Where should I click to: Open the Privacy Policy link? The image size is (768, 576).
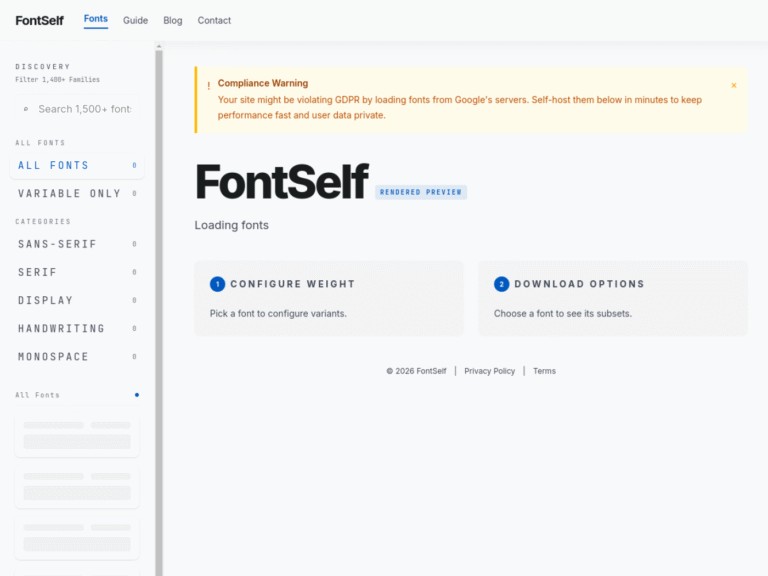(489, 371)
